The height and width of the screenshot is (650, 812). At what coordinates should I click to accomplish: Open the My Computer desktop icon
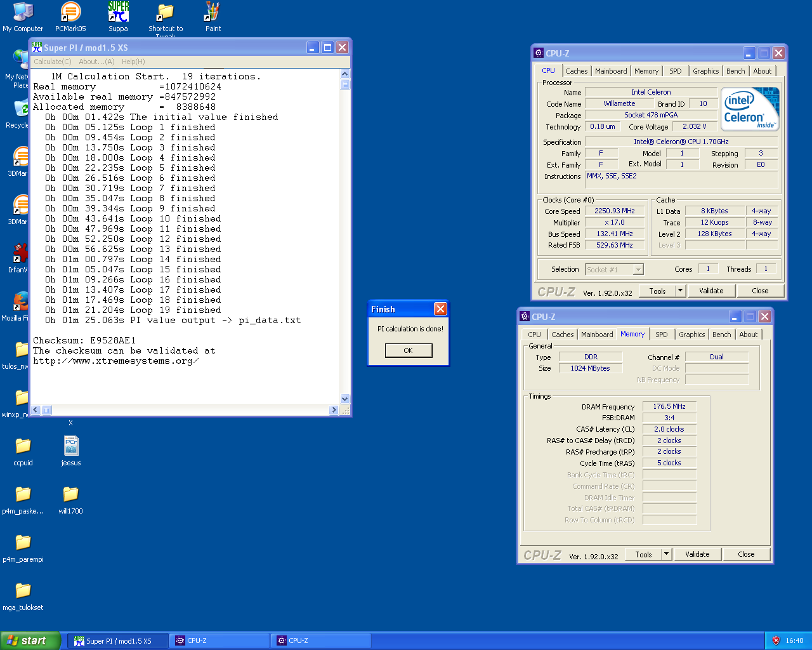tap(23, 17)
